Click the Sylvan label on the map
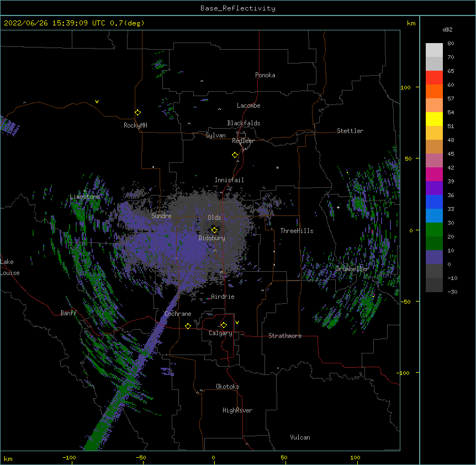476x465 pixels. click(215, 135)
